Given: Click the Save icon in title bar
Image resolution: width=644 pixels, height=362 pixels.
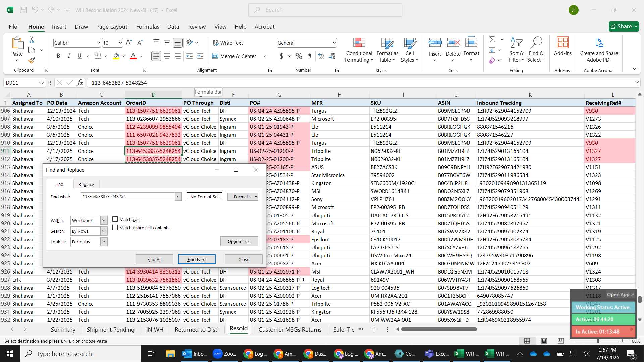Looking at the screenshot, I should [x=23, y=10].
